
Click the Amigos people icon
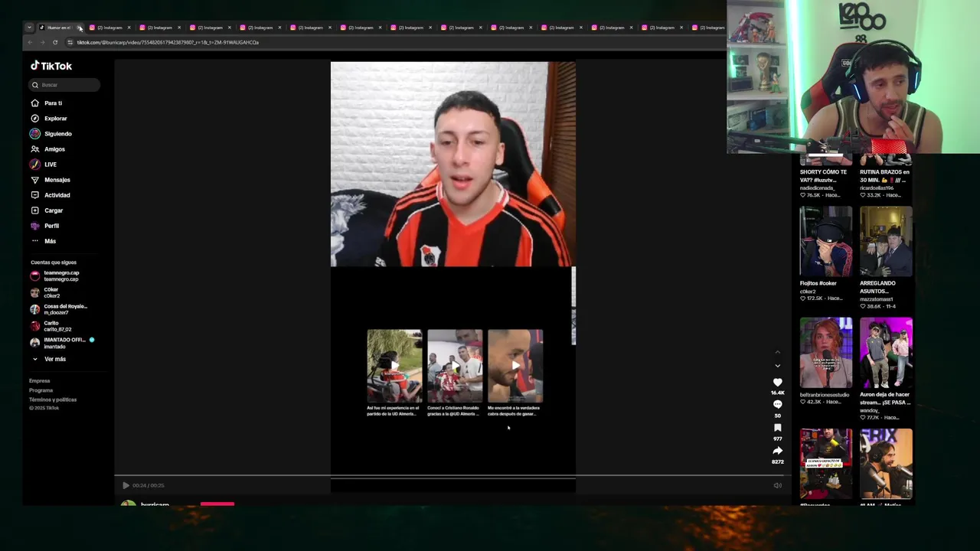34,149
